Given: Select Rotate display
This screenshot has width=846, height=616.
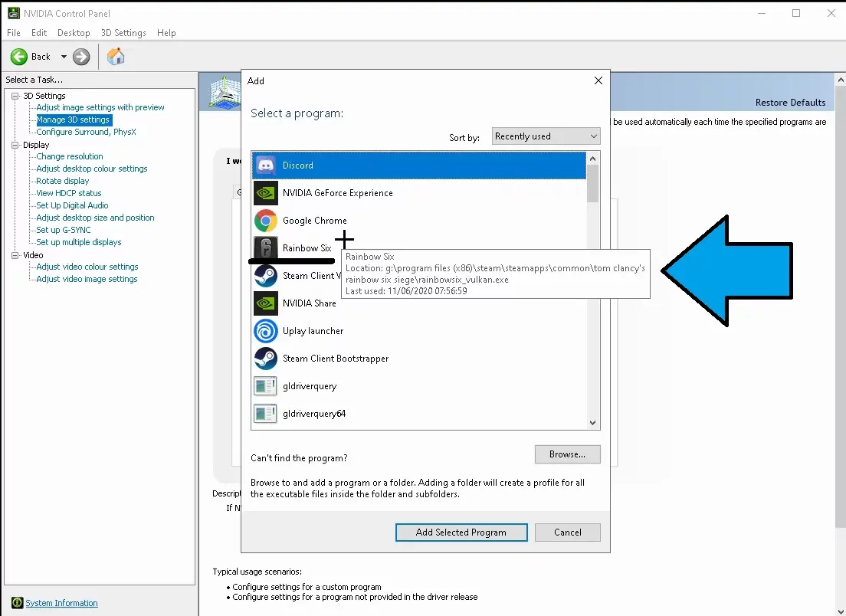Looking at the screenshot, I should pyautogui.click(x=63, y=182).
